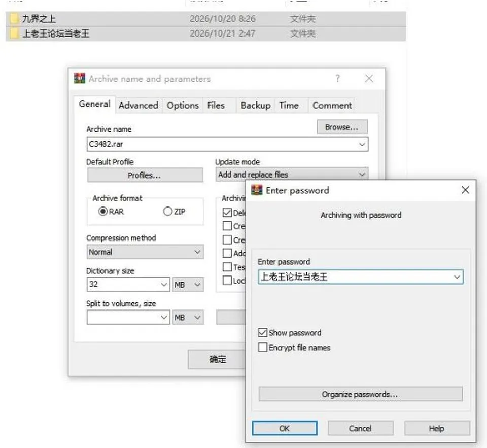
Task: Select the 上老王论坛当老王 folder icon
Action: pos(14,33)
